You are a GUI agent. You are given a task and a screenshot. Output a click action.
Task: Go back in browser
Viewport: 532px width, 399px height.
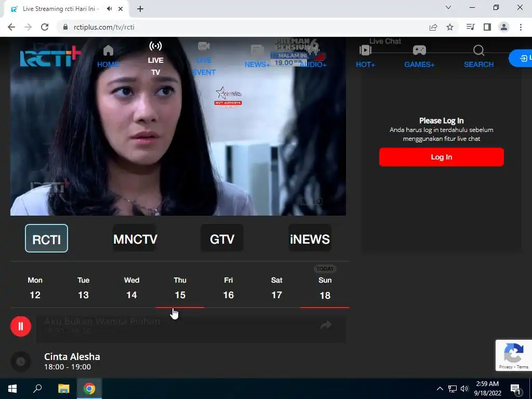tap(11, 27)
